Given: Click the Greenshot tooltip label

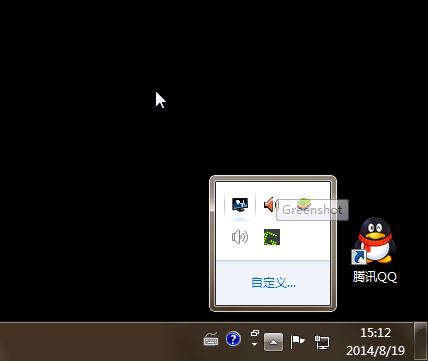Looking at the screenshot, I should click(312, 210).
